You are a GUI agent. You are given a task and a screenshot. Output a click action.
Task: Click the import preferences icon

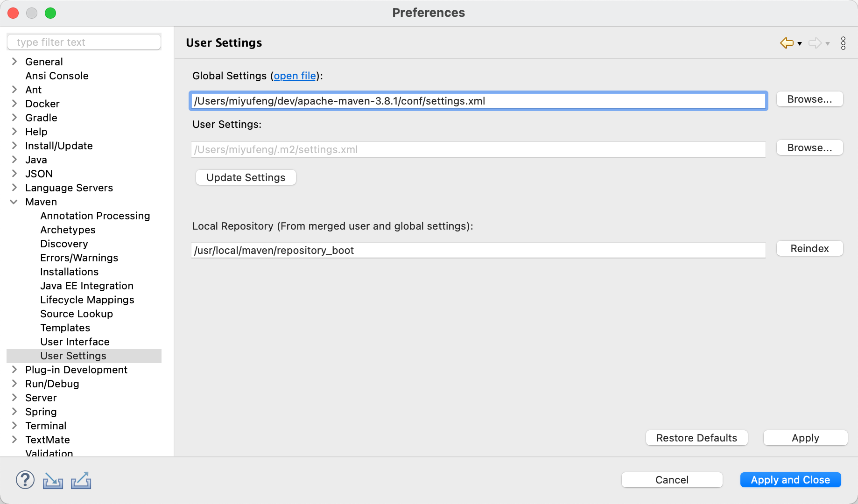53,480
